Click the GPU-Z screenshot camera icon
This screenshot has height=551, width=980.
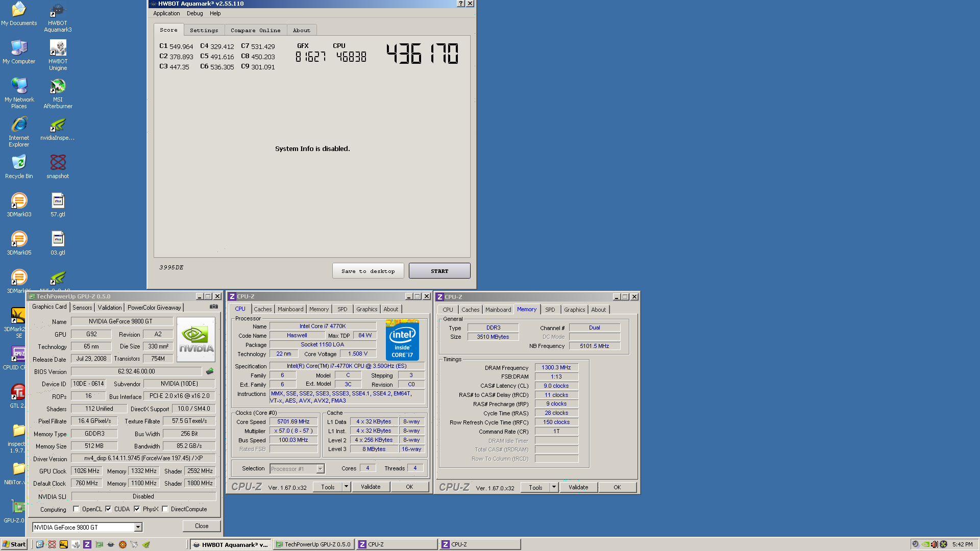(214, 307)
